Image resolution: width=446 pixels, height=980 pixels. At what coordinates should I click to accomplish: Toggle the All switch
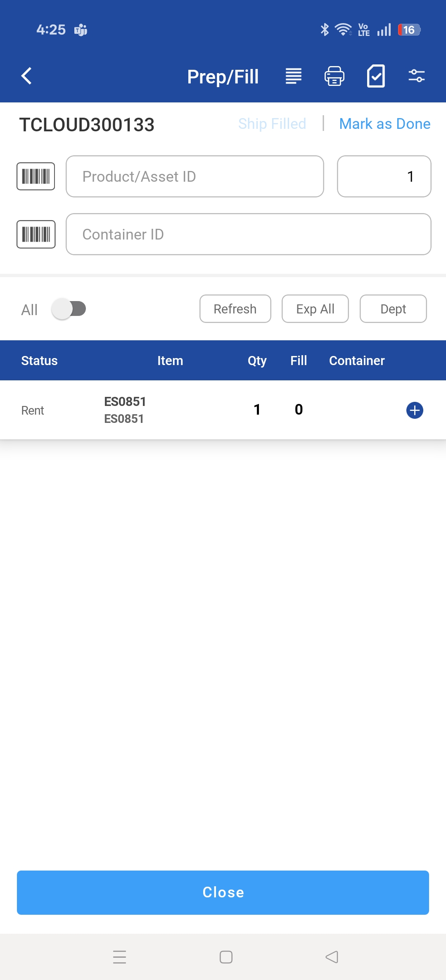coord(69,309)
